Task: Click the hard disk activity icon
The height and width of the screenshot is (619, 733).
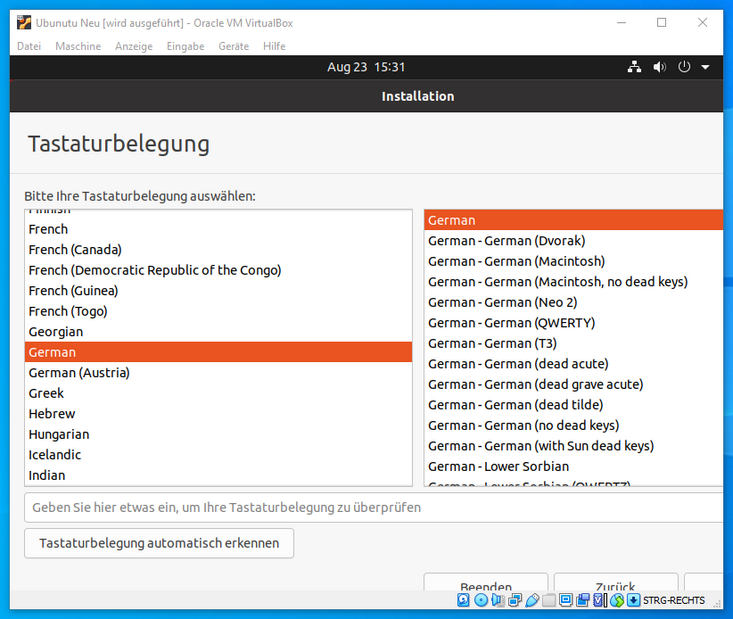Action: click(463, 600)
